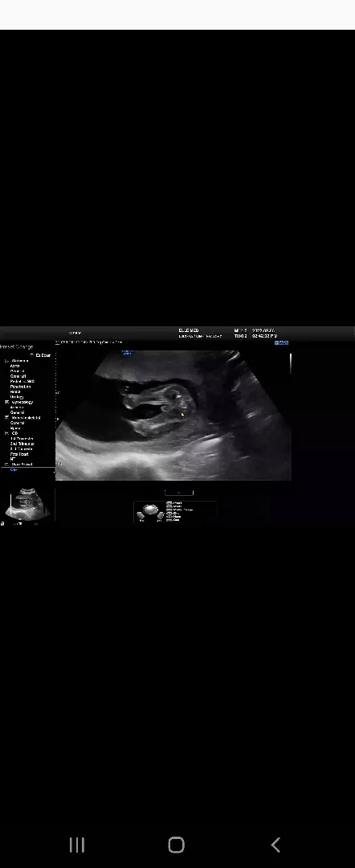Click the yellow cursor marker on the fetus
The image size is (355, 868).
[182, 414]
